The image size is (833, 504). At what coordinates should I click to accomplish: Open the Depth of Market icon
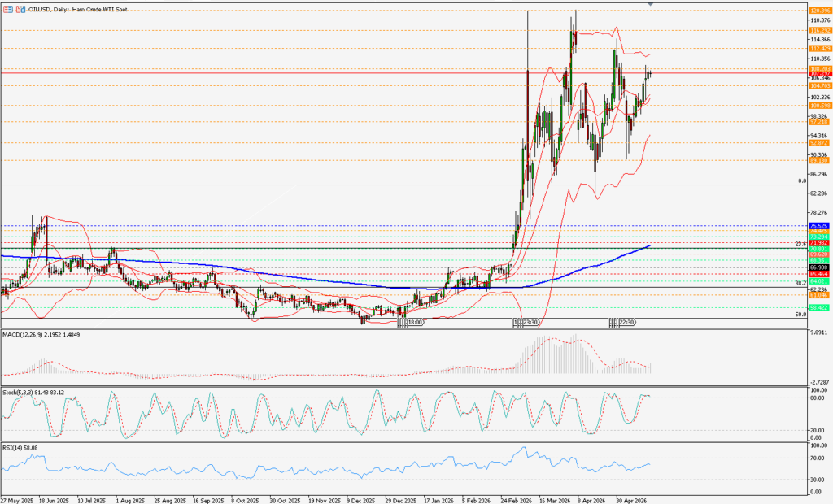[8, 9]
